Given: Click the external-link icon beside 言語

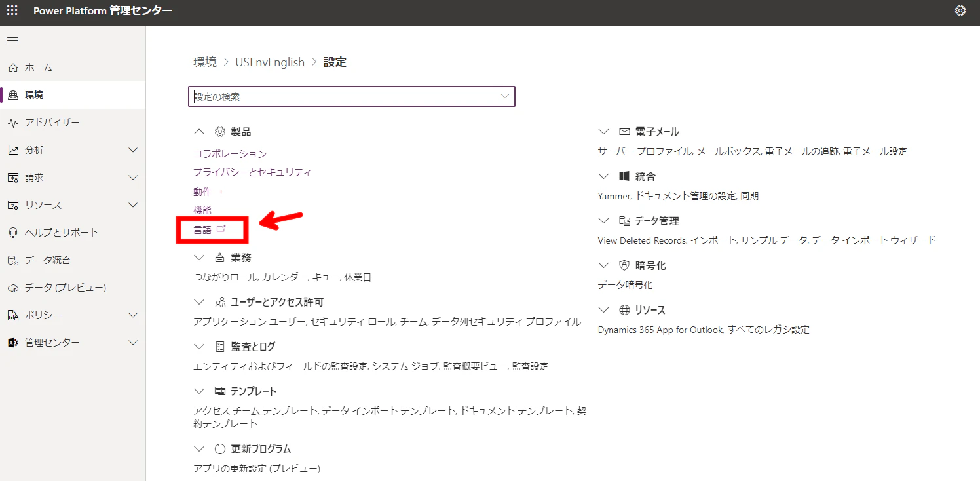Looking at the screenshot, I should click(x=221, y=229).
